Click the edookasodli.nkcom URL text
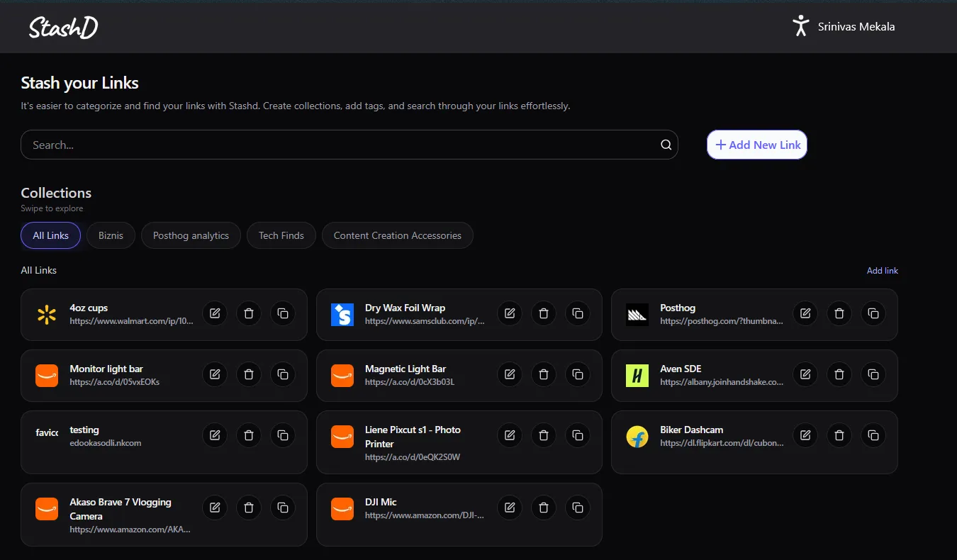Viewport: 957px width, 560px height. [106, 443]
